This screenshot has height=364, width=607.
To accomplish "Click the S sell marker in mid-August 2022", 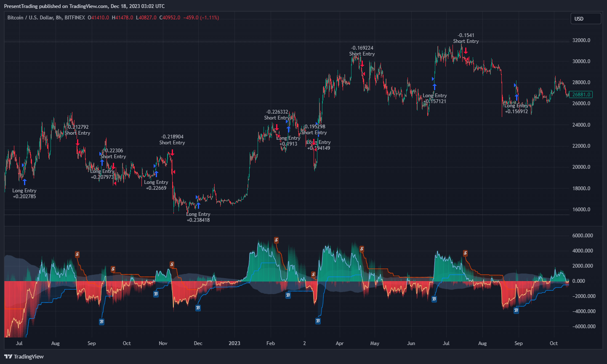I will click(x=77, y=255).
